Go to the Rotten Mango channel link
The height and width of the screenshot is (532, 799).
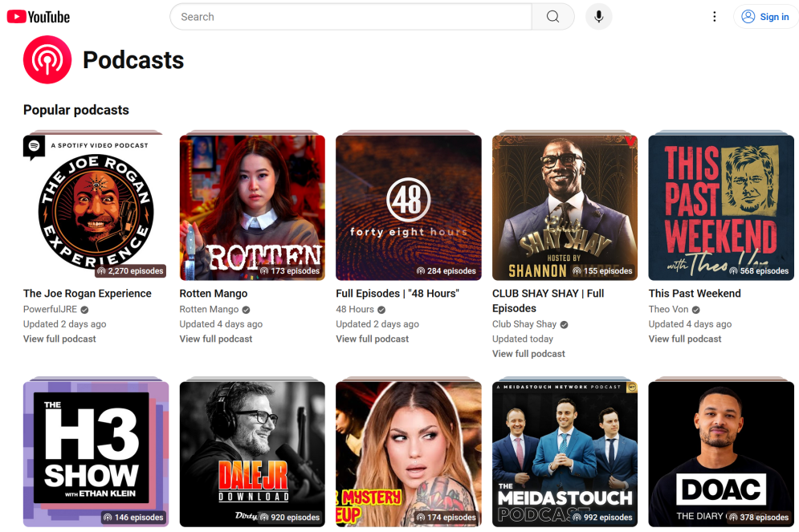coord(209,309)
